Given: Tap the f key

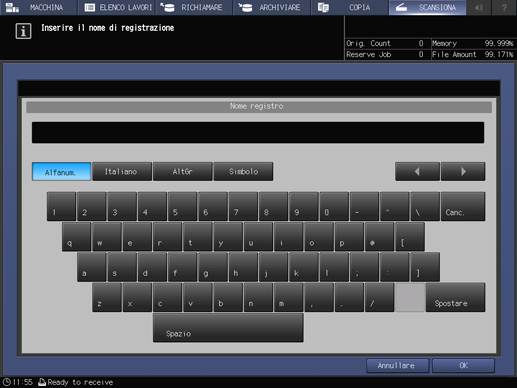Looking at the screenshot, I should coord(183,267).
